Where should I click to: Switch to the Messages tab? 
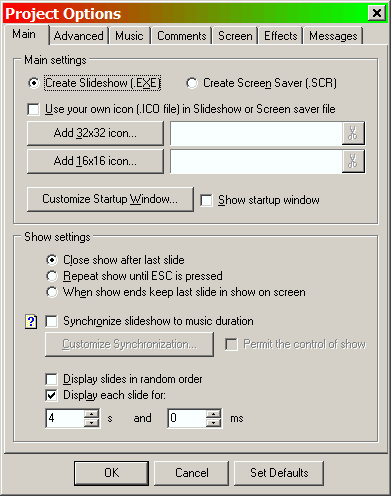click(333, 36)
